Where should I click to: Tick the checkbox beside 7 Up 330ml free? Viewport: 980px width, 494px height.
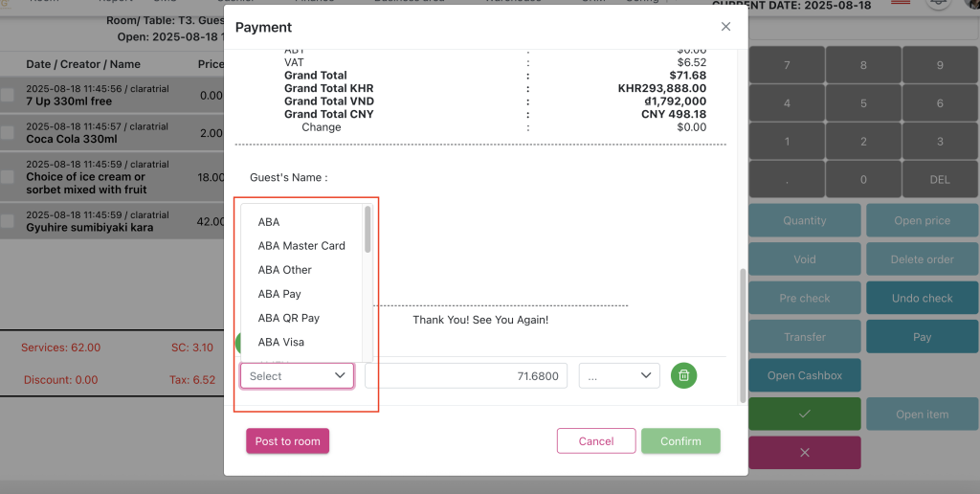(x=8, y=95)
